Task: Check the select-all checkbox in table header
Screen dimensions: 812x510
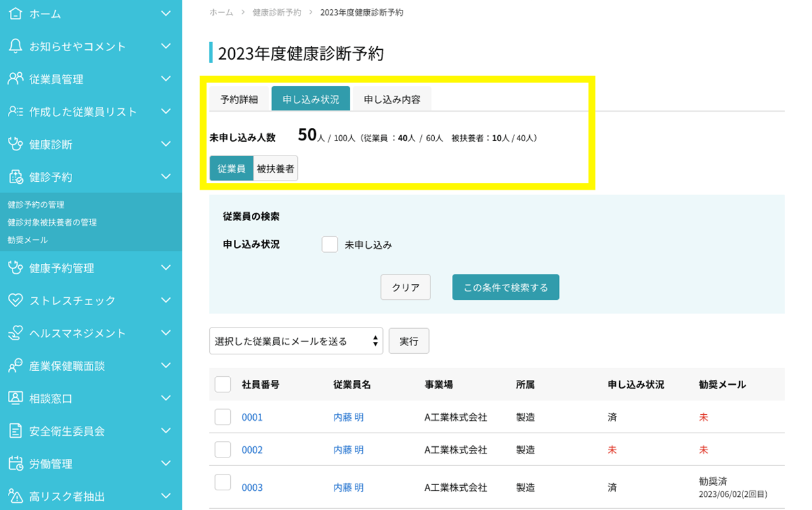Action: pyautogui.click(x=223, y=384)
